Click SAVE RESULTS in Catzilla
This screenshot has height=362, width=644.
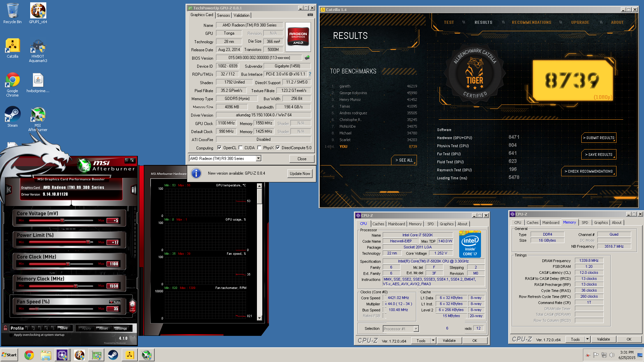coord(598,155)
